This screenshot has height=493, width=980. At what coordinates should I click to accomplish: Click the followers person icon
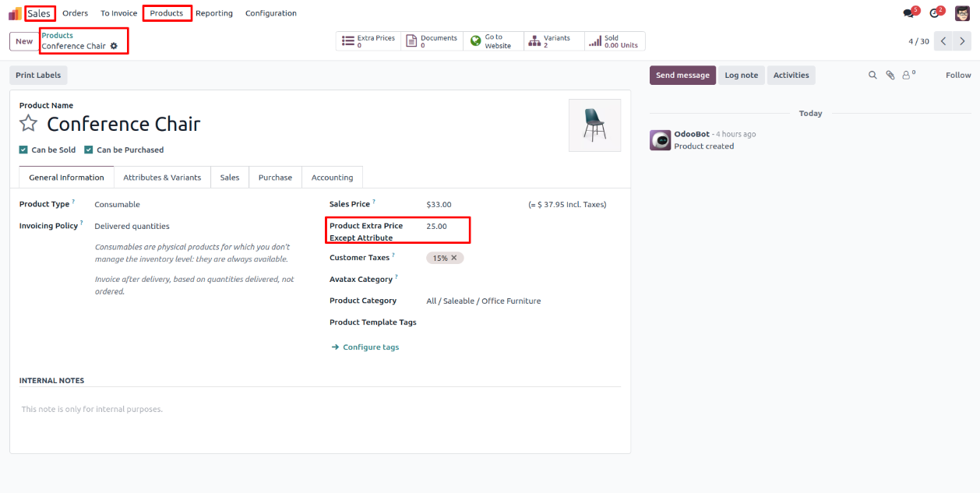click(907, 76)
